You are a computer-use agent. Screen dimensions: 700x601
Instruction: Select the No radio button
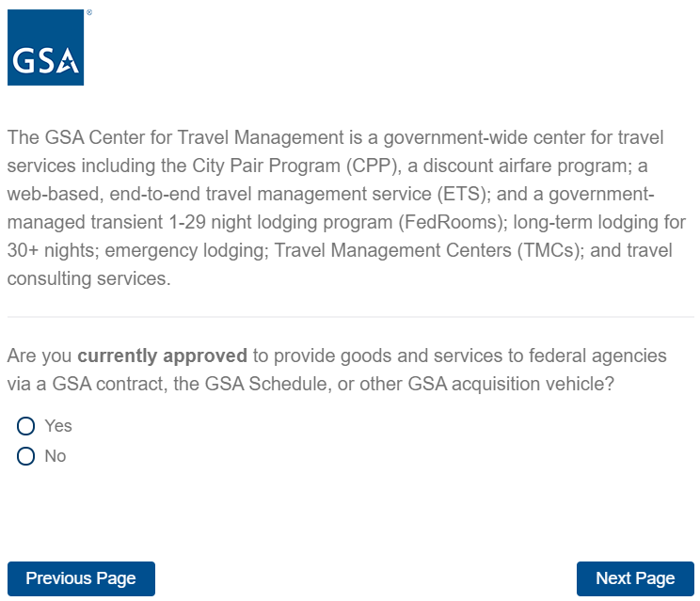26,456
